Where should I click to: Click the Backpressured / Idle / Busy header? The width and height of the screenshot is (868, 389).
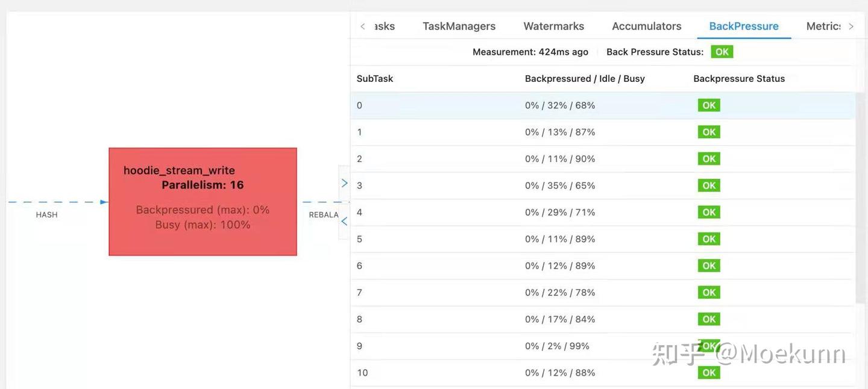click(584, 79)
